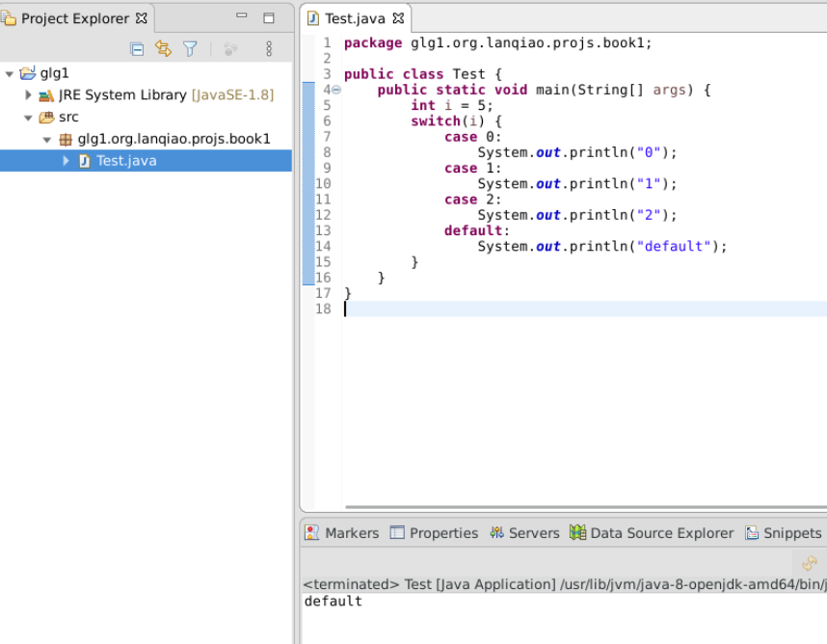The height and width of the screenshot is (644, 827).
Task: Open the Project Explorer filter icon
Action: (x=190, y=49)
